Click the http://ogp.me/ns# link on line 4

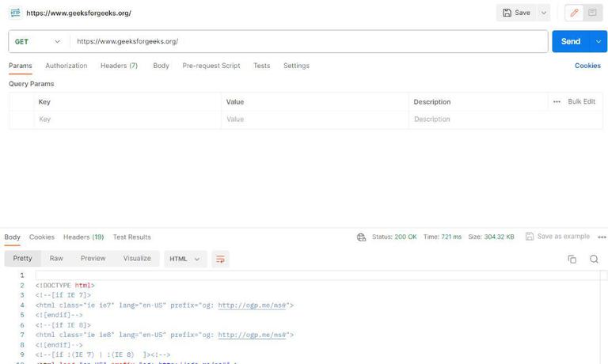coord(252,305)
